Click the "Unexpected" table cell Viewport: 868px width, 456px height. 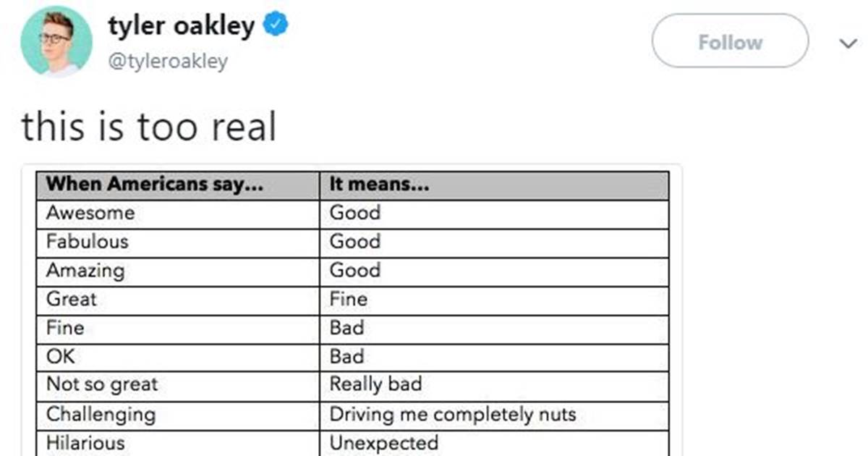pos(384,442)
